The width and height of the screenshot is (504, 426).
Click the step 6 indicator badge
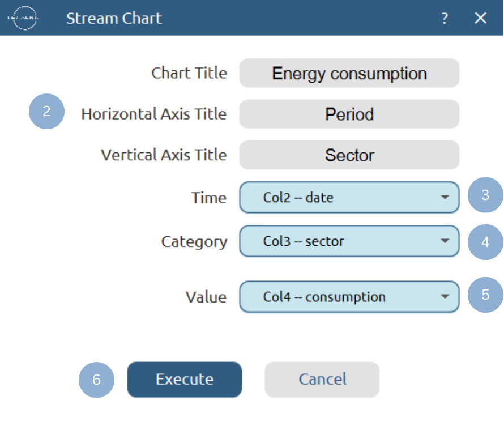[x=96, y=380]
